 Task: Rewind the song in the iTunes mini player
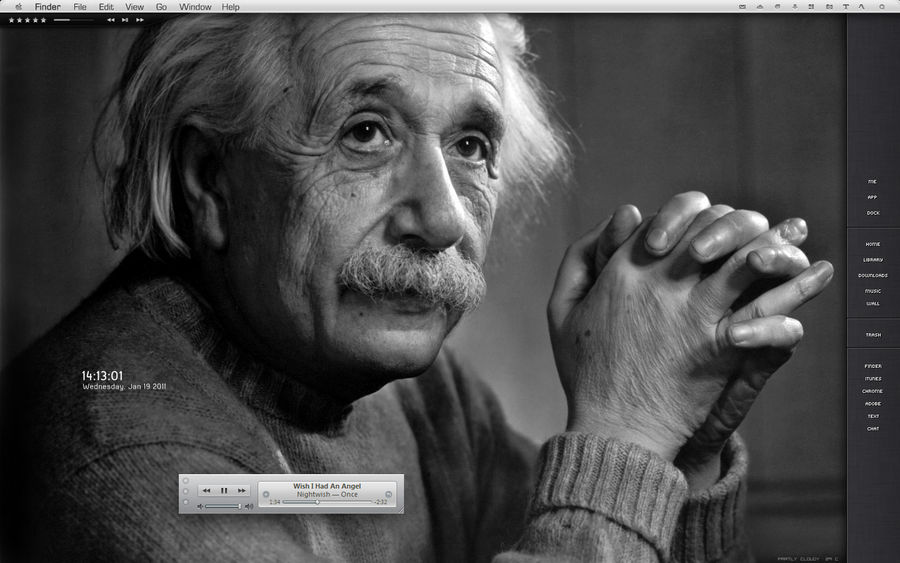[207, 491]
